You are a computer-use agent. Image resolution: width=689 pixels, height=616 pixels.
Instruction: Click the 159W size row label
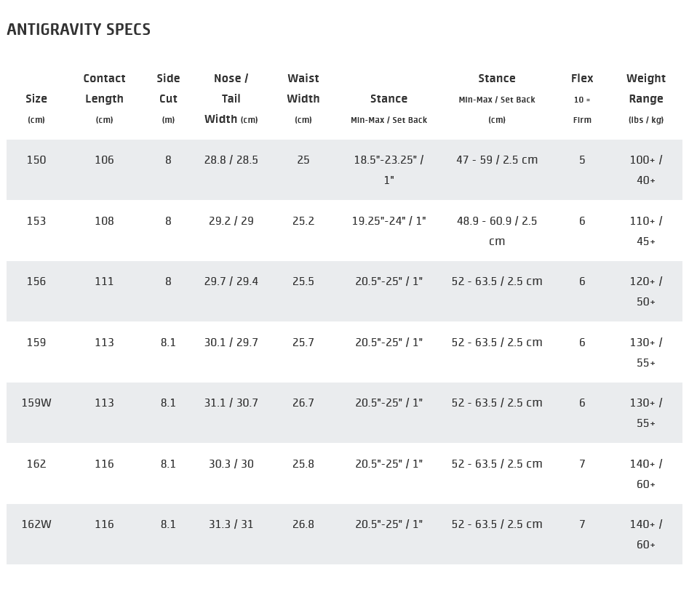36,403
